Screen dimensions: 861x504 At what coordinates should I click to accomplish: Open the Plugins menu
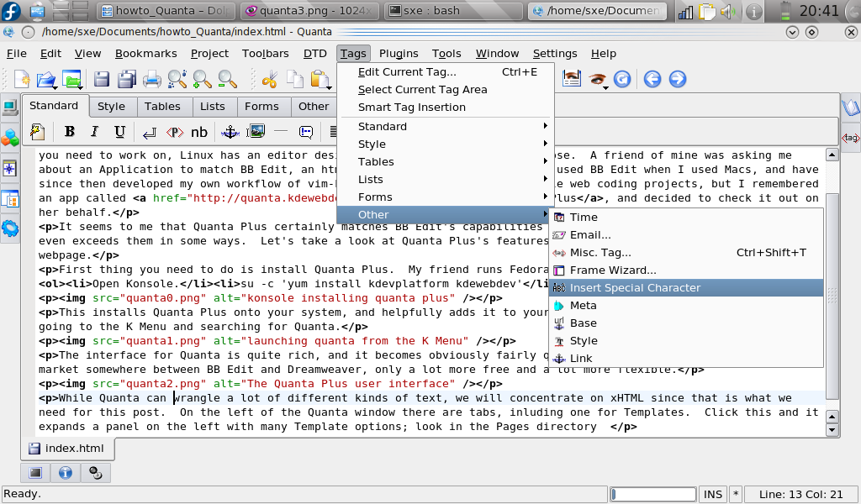pos(399,54)
